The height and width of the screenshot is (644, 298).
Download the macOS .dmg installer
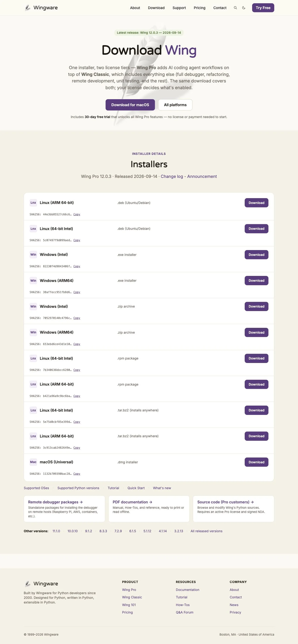point(257,462)
